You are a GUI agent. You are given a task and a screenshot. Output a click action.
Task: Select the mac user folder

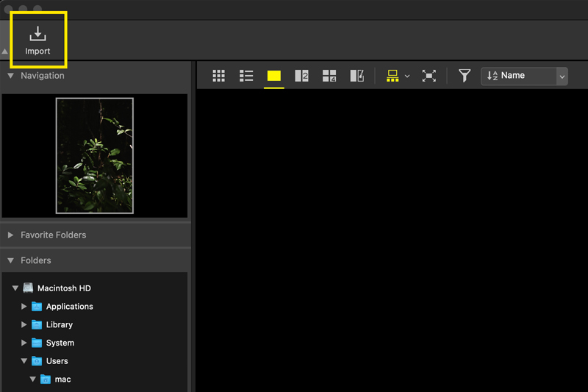tap(62, 379)
